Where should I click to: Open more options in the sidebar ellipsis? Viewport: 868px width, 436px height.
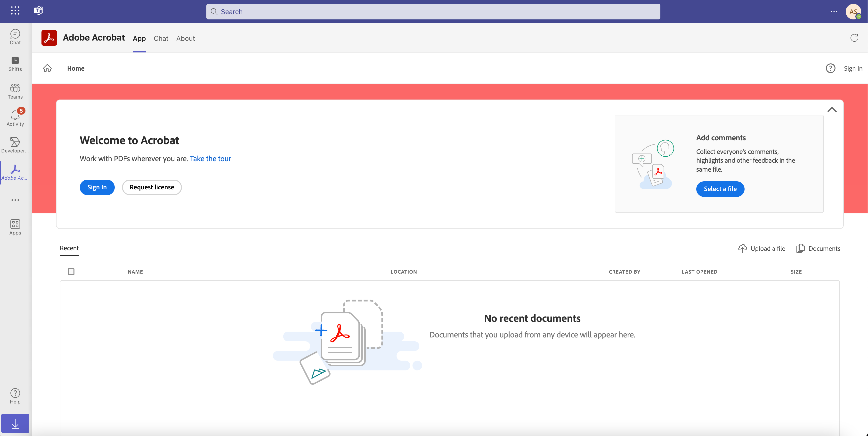point(15,200)
